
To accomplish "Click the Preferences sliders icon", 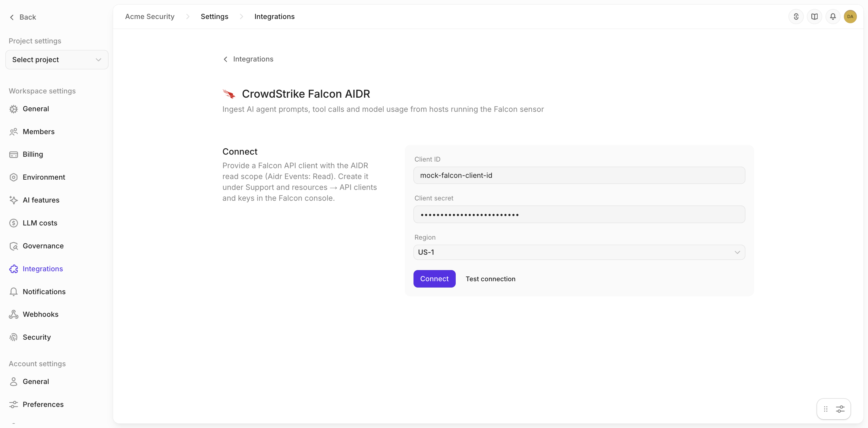I will point(14,404).
